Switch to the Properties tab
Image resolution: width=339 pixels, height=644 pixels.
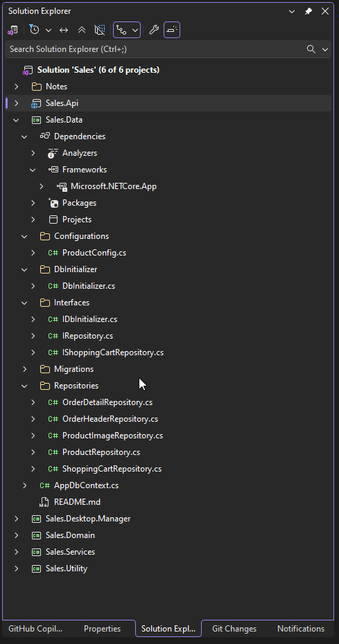pyautogui.click(x=102, y=629)
